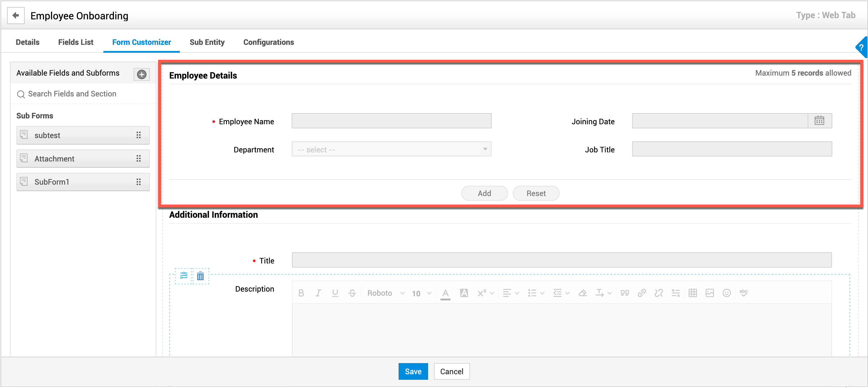Image resolution: width=868 pixels, height=388 pixels.
Task: Click the insert emoji smiley icon
Action: click(x=727, y=293)
